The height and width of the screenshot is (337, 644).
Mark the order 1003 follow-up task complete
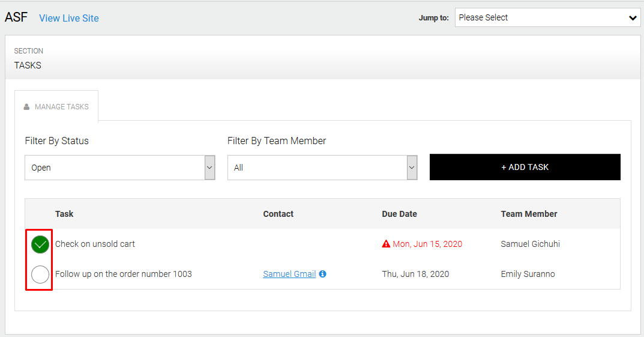tap(40, 275)
